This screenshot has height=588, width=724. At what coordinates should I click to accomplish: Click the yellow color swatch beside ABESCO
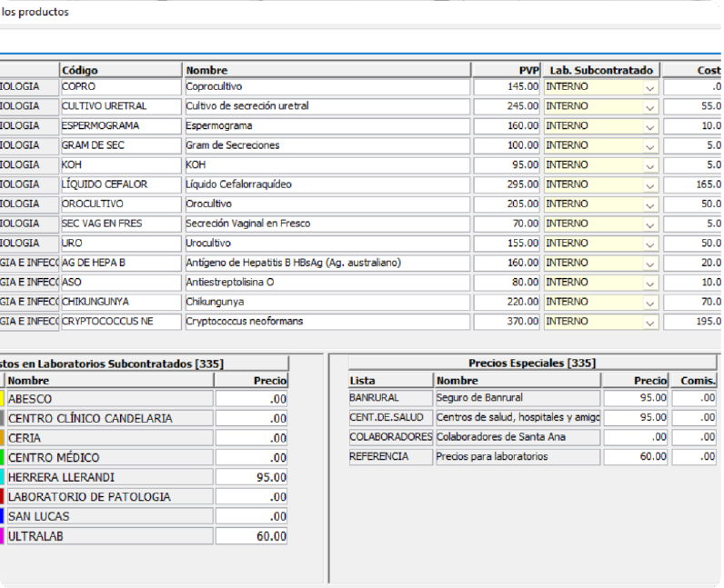pyautogui.click(x=2, y=399)
